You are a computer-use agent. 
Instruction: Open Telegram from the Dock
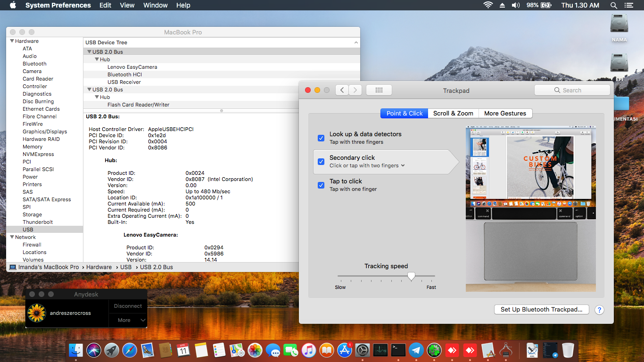click(x=416, y=350)
